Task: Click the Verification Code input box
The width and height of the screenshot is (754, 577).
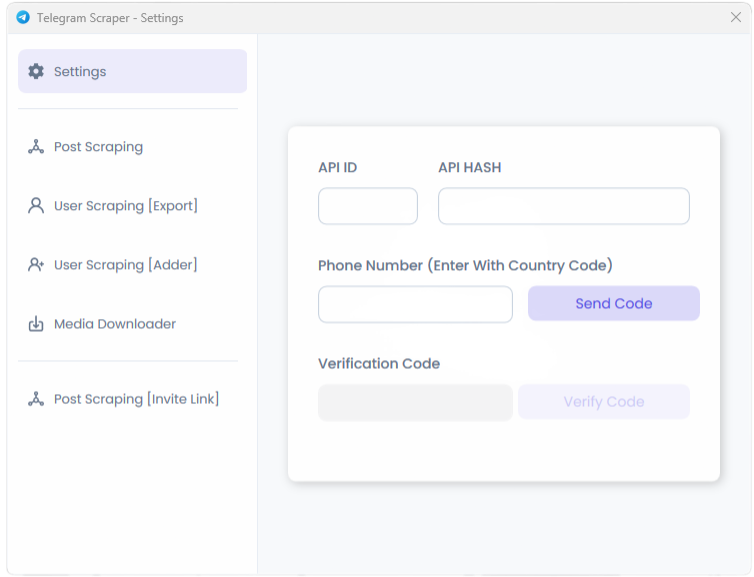Action: (x=415, y=402)
